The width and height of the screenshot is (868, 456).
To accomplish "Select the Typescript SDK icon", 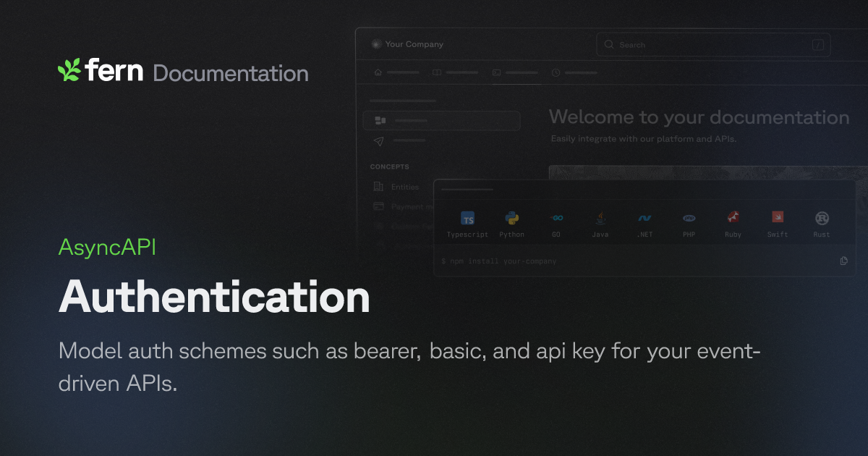I will coord(468,219).
